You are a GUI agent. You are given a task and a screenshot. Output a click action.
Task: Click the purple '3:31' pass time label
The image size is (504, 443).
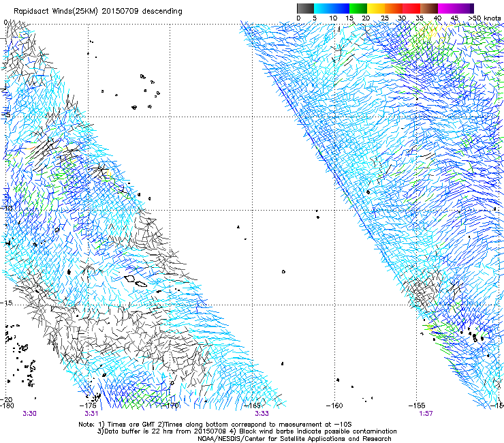click(x=91, y=414)
